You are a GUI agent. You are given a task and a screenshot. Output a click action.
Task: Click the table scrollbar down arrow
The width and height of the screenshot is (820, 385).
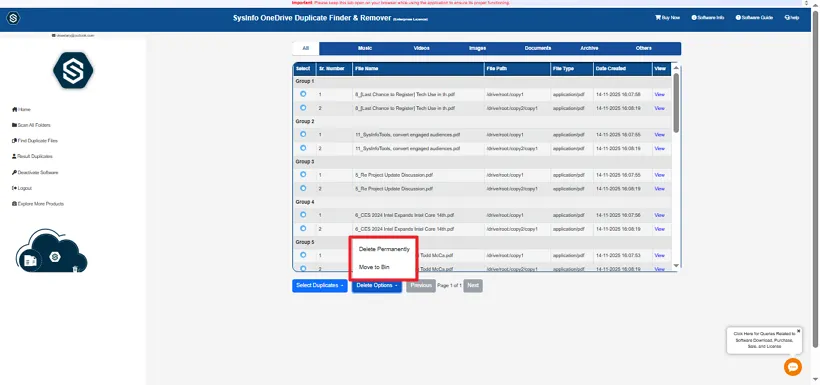(x=676, y=266)
